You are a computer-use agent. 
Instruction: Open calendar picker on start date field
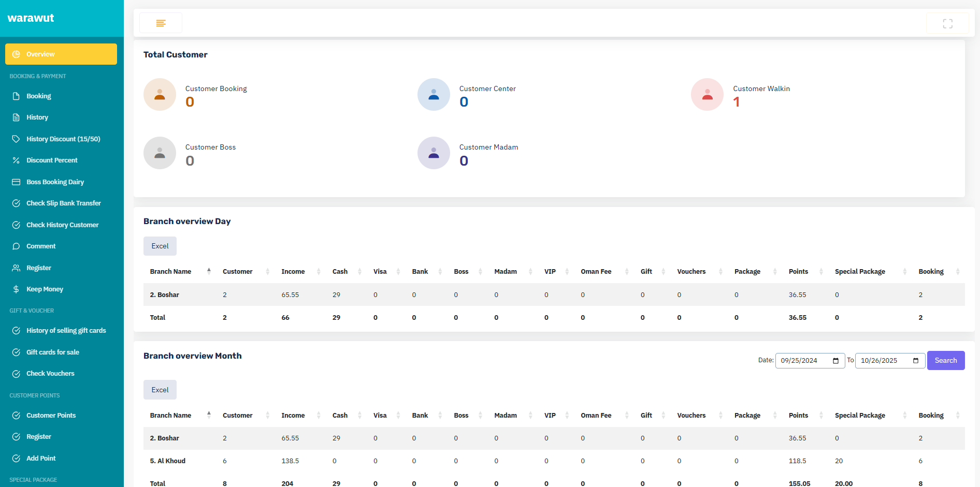coord(835,361)
